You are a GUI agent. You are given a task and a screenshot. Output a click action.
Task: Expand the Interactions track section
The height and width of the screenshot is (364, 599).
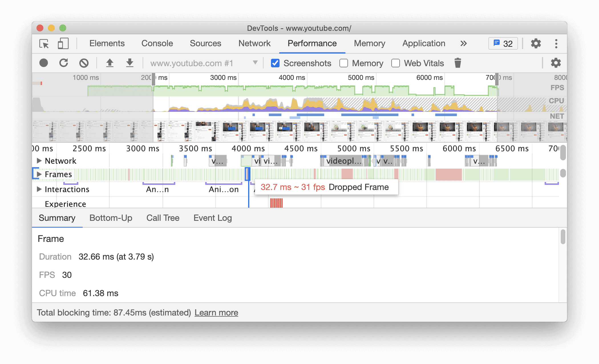point(38,189)
